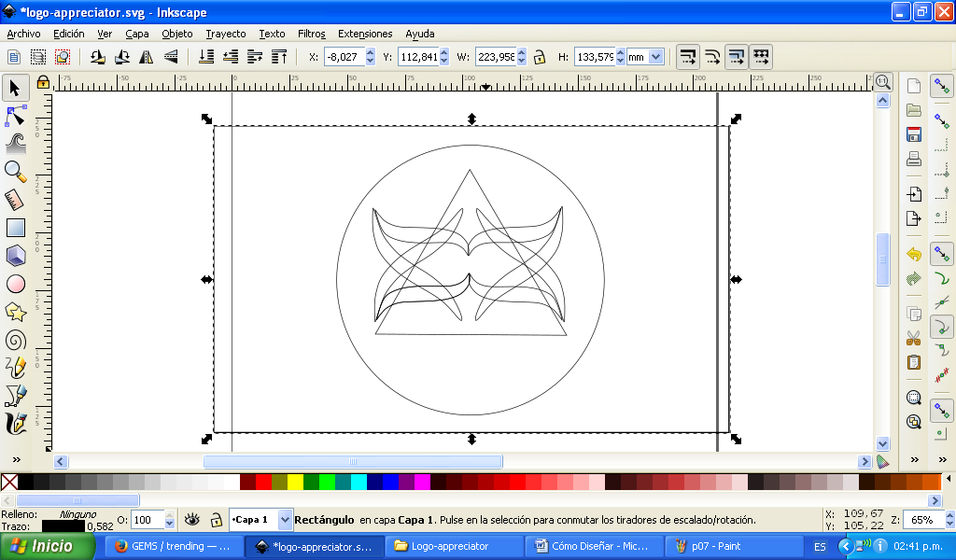
Task: Toggle lock of current layer Capa 1
Action: coord(216,520)
